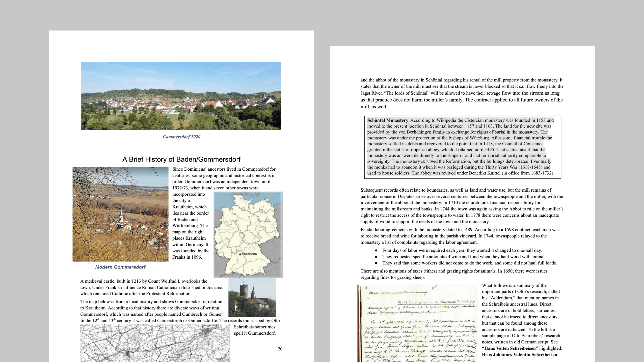644x362 pixels.
Task: Click bold 'Hans Velten Schreibeisen' text
Action: pos(510,348)
